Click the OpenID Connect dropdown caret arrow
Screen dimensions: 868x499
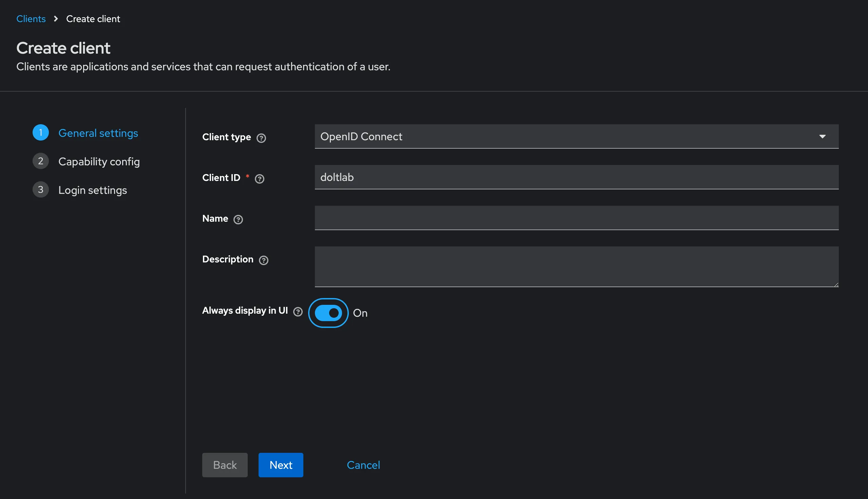tap(822, 136)
